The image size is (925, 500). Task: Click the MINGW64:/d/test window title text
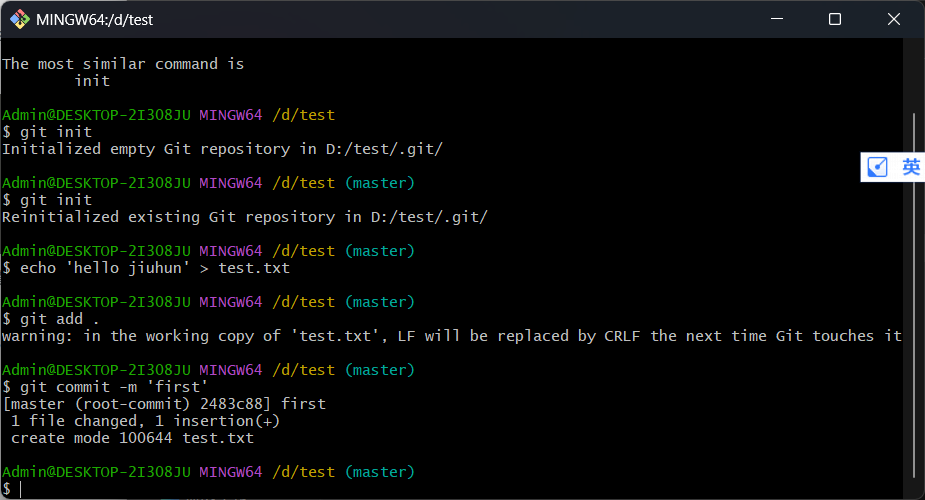click(x=94, y=20)
